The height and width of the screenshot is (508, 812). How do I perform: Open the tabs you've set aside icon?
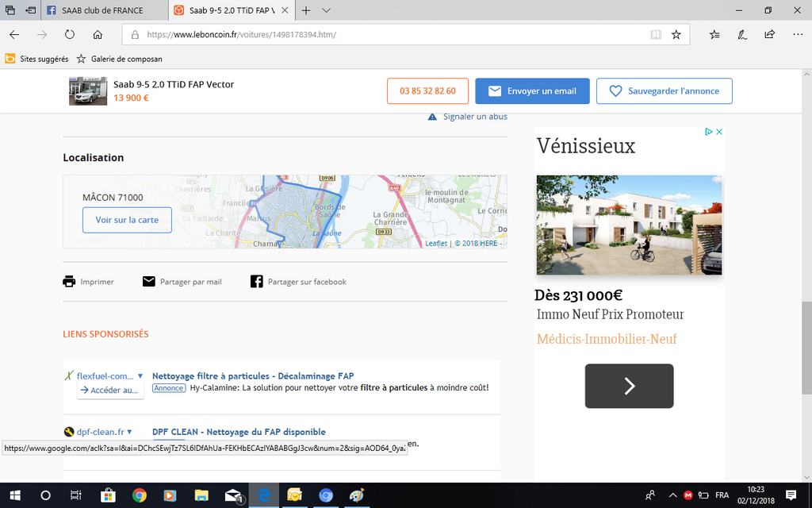coord(10,10)
